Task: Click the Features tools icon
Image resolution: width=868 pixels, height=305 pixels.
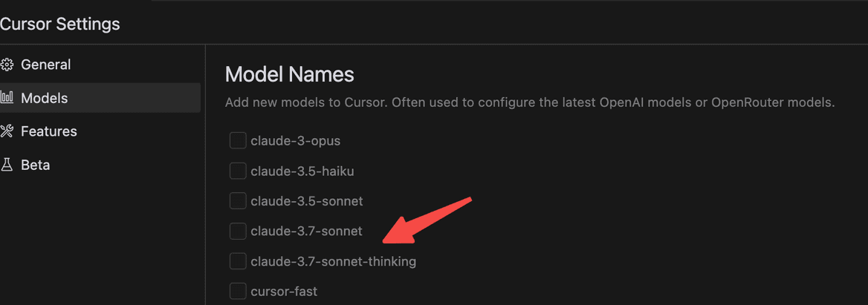Action: 7,131
